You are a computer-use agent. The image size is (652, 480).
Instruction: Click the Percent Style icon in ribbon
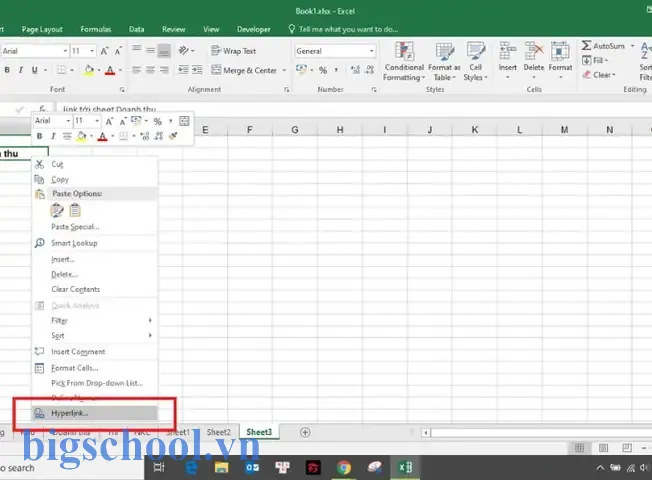(x=323, y=70)
